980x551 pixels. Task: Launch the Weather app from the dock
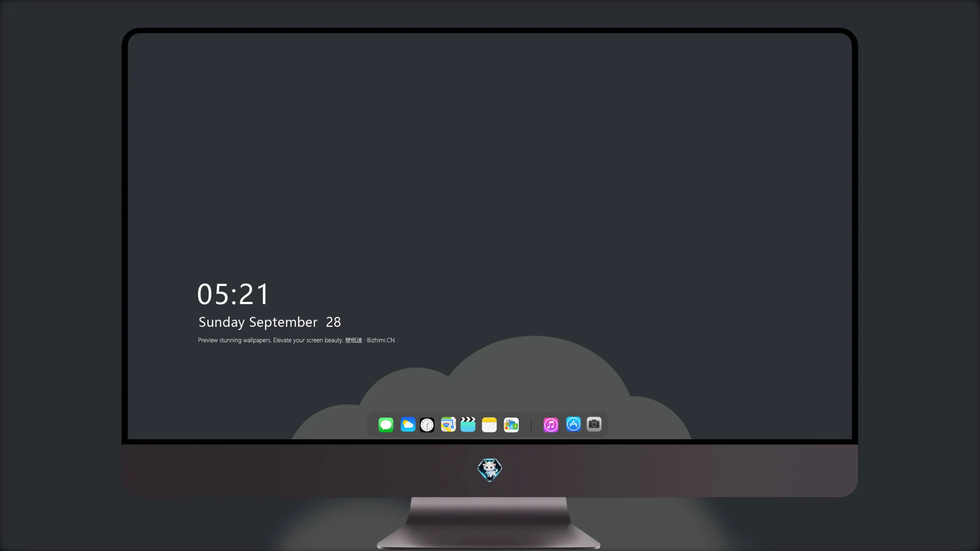tap(408, 424)
